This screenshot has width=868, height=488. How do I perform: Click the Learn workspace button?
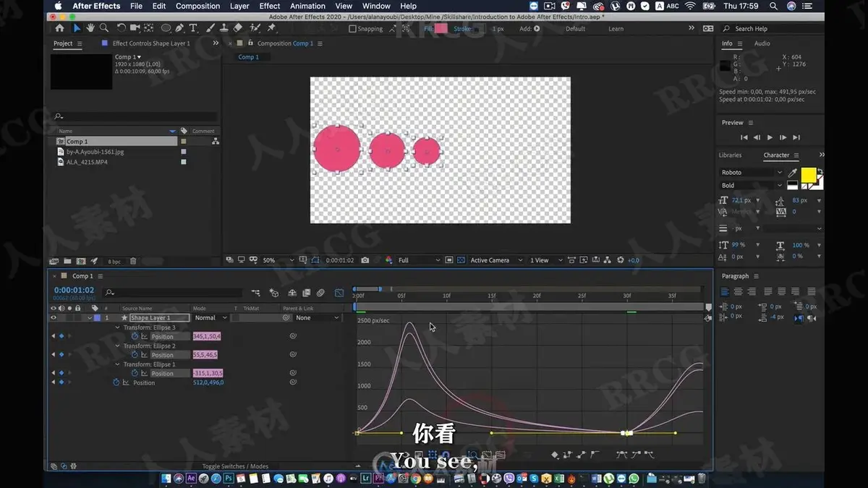coord(616,29)
